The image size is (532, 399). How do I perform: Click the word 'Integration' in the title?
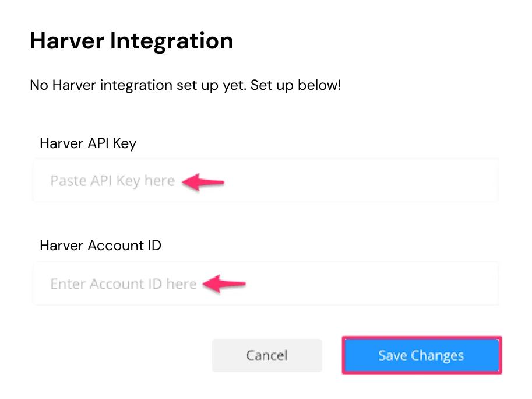tap(171, 42)
